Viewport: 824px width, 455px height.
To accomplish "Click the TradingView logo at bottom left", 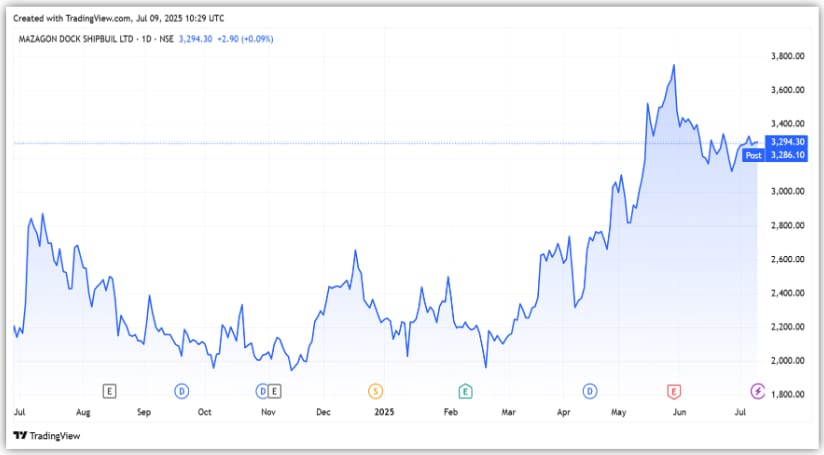I will click(x=46, y=436).
